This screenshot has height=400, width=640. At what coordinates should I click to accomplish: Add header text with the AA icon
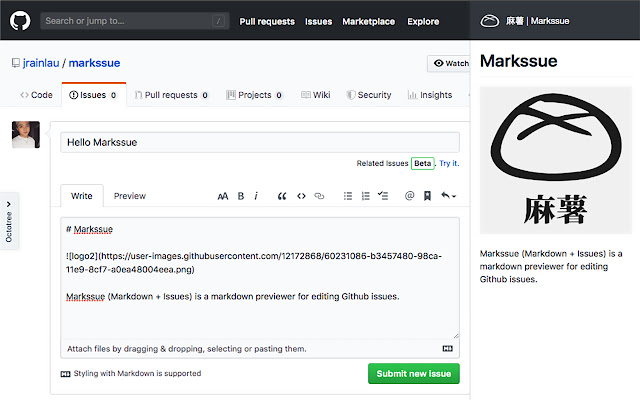coord(223,196)
